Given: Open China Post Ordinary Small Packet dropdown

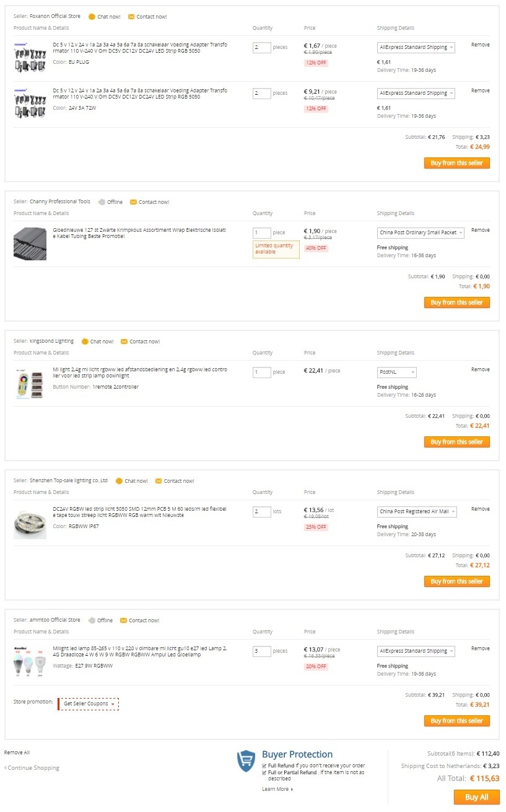Looking at the screenshot, I should point(421,233).
